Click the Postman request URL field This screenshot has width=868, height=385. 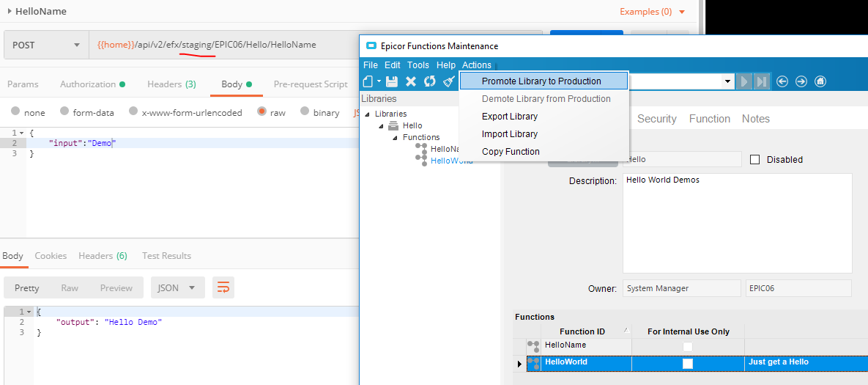pyautogui.click(x=224, y=45)
